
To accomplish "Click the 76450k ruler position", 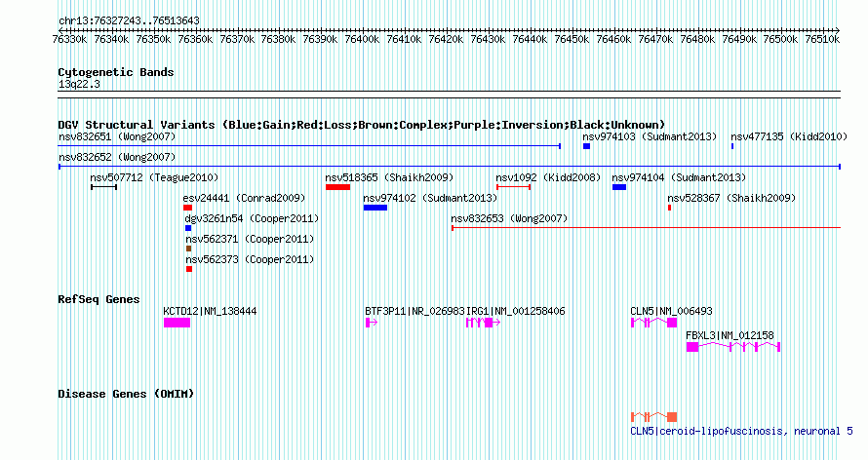I will pos(572,39).
